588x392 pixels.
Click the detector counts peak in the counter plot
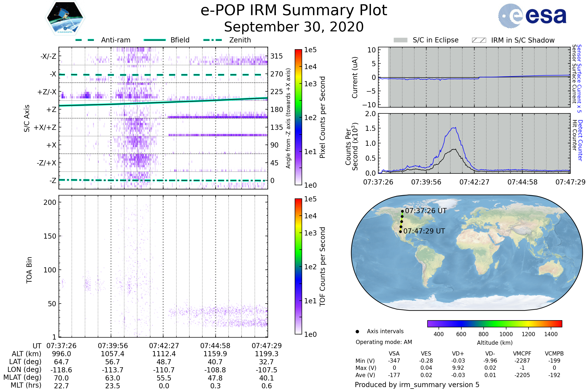(455, 128)
